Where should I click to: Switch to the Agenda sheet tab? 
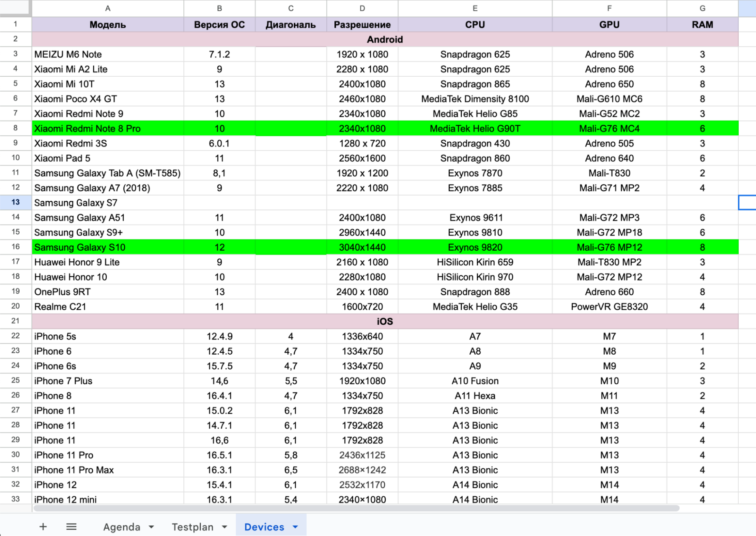[x=121, y=527]
